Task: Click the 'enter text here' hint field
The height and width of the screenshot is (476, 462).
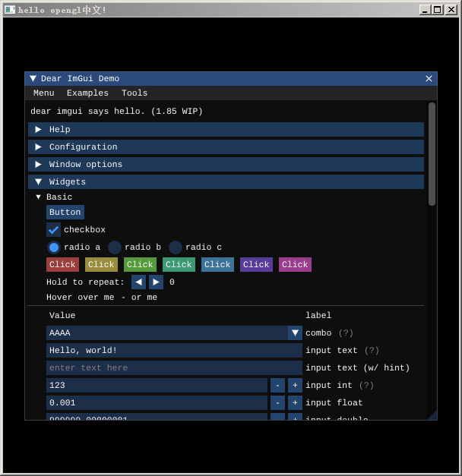Action: [x=174, y=368]
